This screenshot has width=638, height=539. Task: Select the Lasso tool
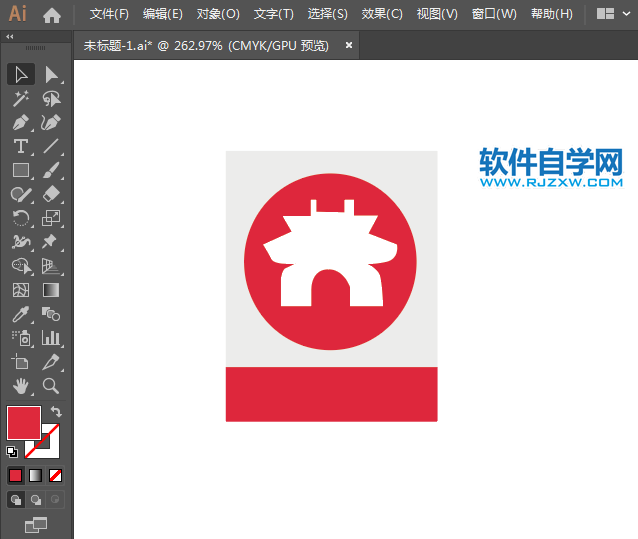point(51,98)
